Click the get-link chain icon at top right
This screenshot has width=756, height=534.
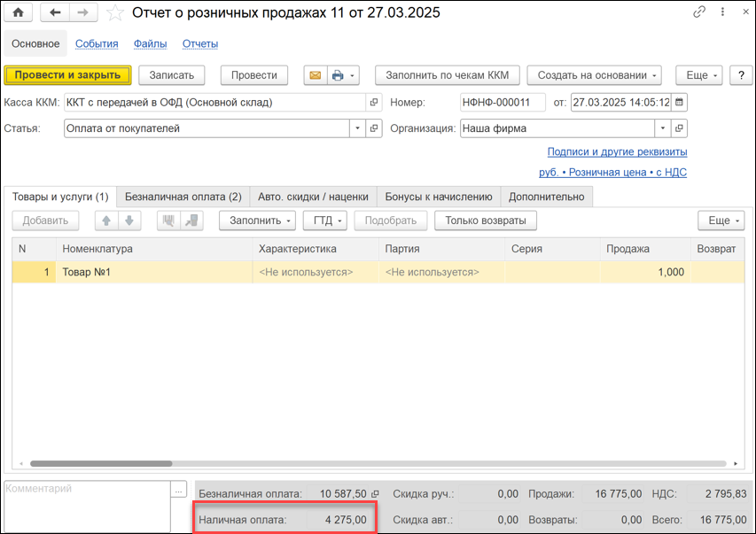[x=699, y=12]
